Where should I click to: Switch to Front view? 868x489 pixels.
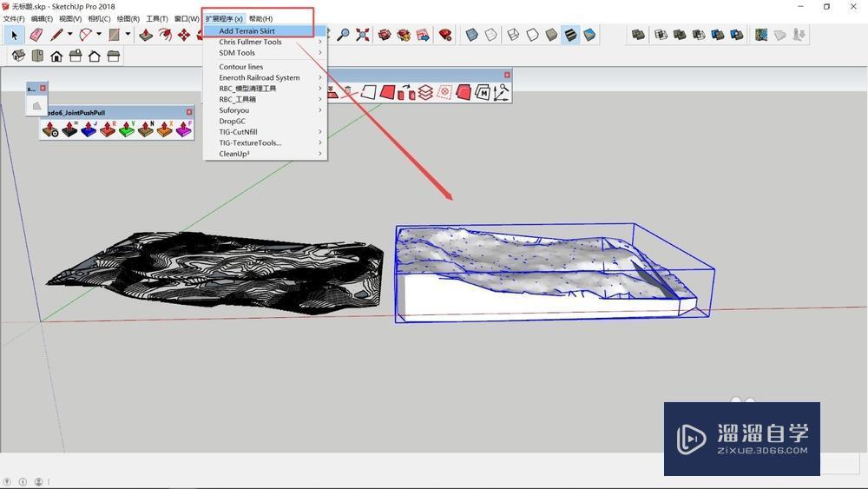coord(56,56)
